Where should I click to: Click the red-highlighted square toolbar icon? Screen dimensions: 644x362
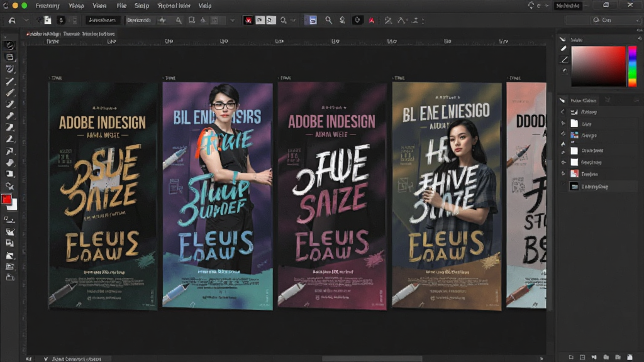pos(248,20)
